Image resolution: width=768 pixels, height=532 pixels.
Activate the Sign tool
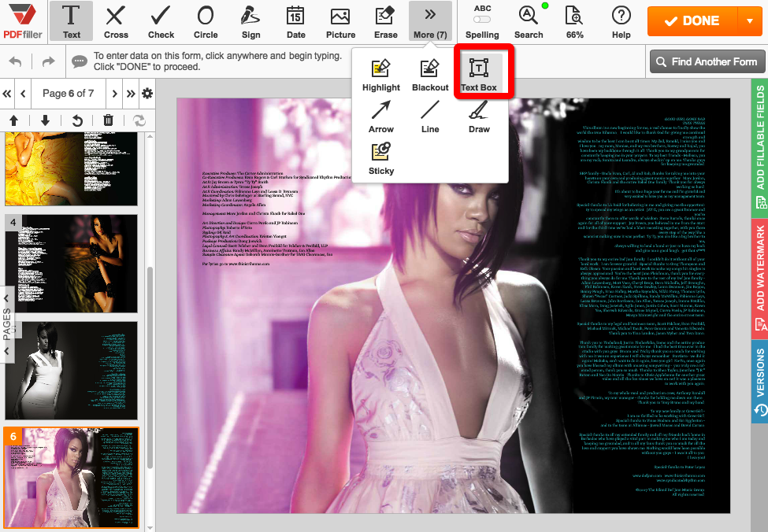[x=250, y=21]
